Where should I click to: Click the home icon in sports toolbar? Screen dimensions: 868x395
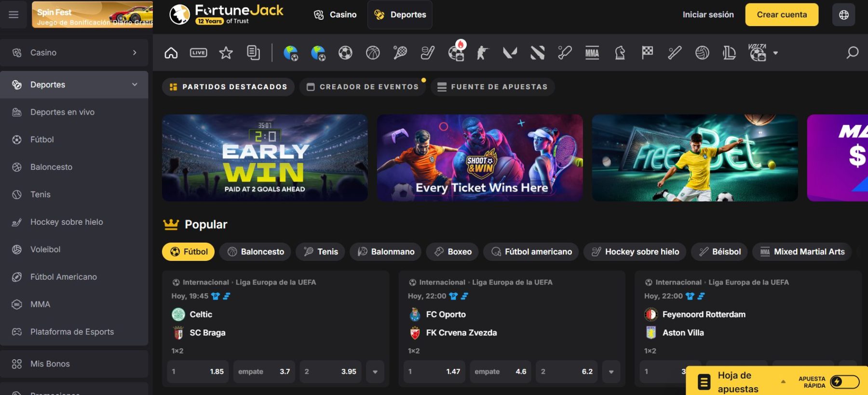[171, 53]
